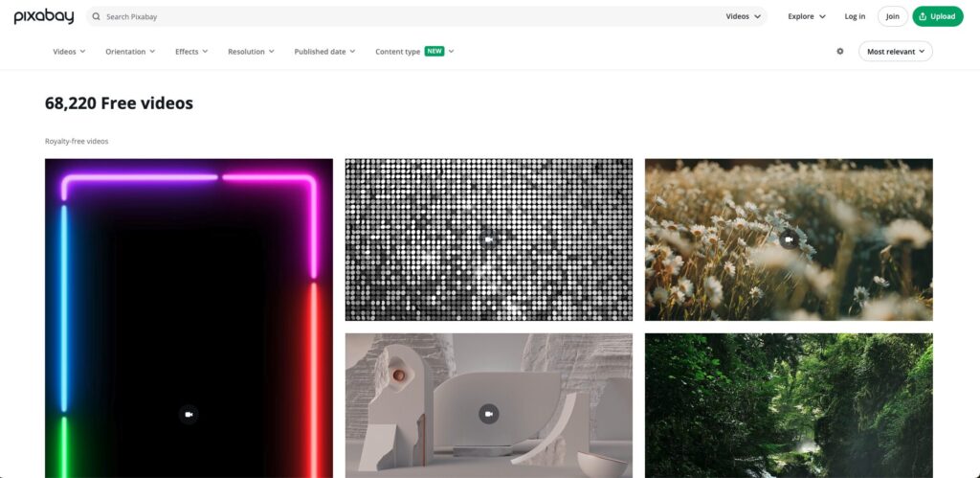Expand the Effects filter

pyautogui.click(x=191, y=52)
